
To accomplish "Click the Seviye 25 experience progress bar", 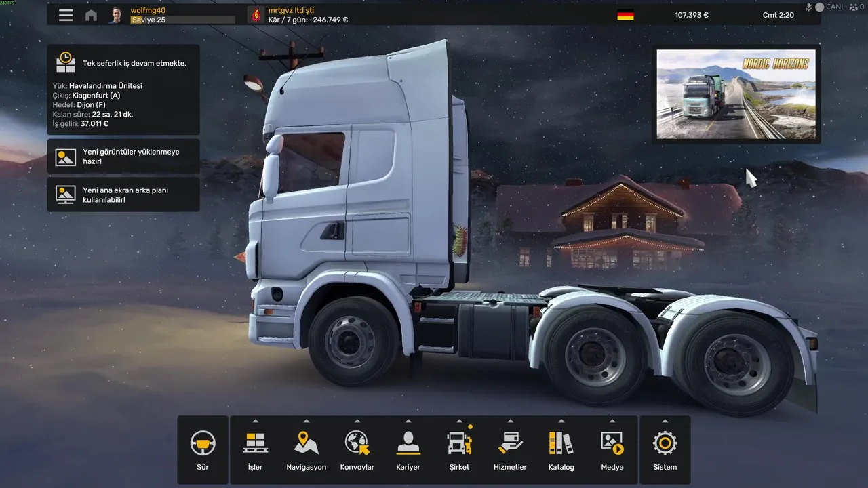I will (x=182, y=20).
